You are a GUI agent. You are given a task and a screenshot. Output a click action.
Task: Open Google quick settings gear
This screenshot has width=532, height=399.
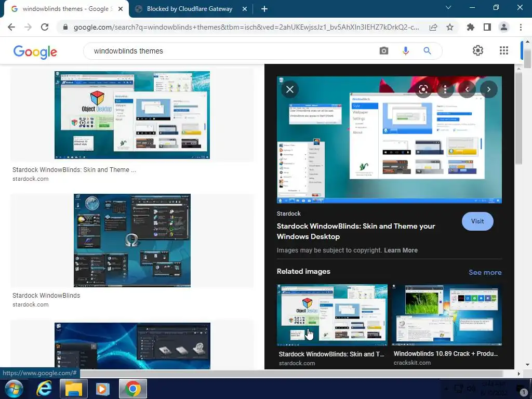pyautogui.click(x=478, y=50)
